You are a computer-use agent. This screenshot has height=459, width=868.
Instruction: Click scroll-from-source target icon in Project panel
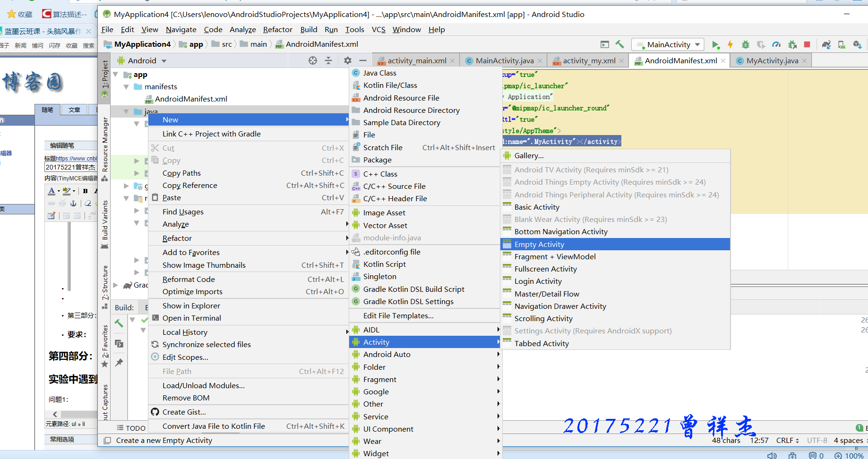[x=313, y=60]
